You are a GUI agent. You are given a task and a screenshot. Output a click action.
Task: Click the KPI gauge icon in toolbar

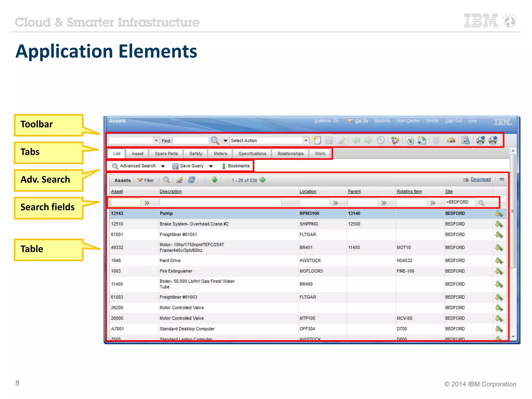[451, 140]
